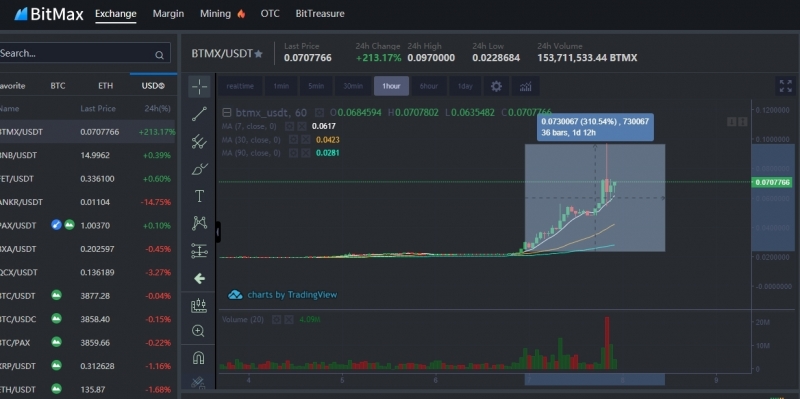Remove the MA (90, close, 0) indicator
Screen dimensions: 800x399
[306, 153]
